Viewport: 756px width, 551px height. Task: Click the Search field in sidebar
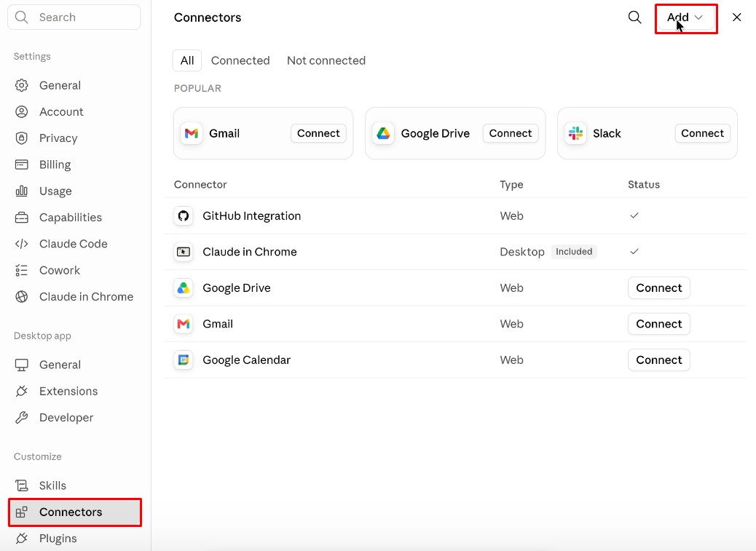point(74,17)
